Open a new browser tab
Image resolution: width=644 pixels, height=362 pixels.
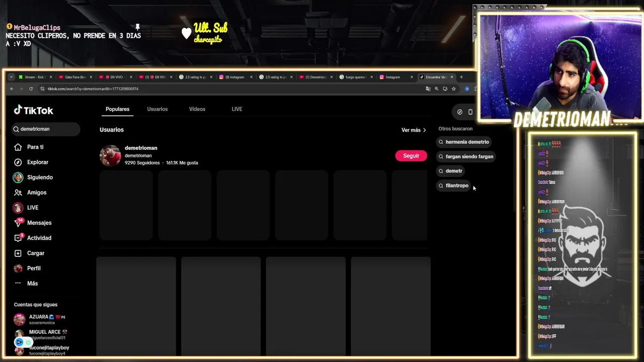(461, 77)
